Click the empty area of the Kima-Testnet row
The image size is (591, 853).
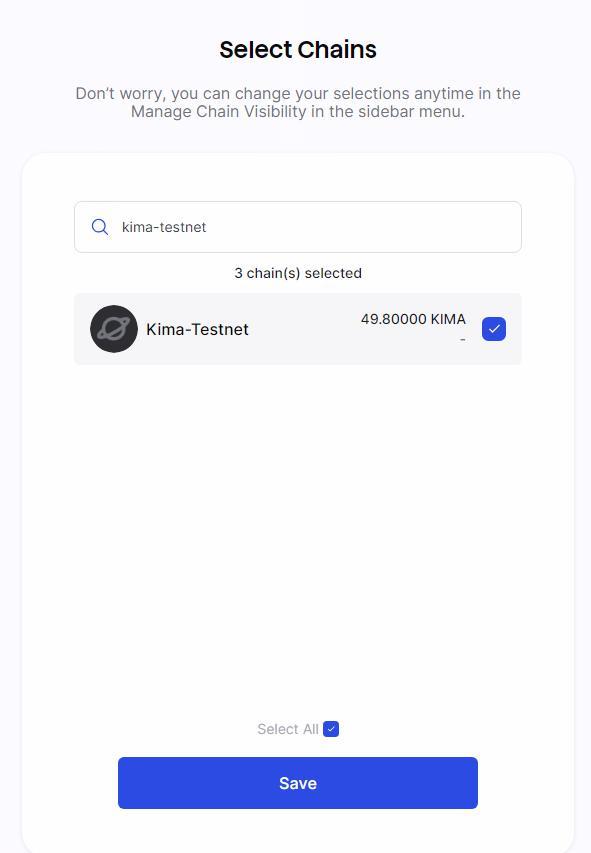click(x=305, y=329)
